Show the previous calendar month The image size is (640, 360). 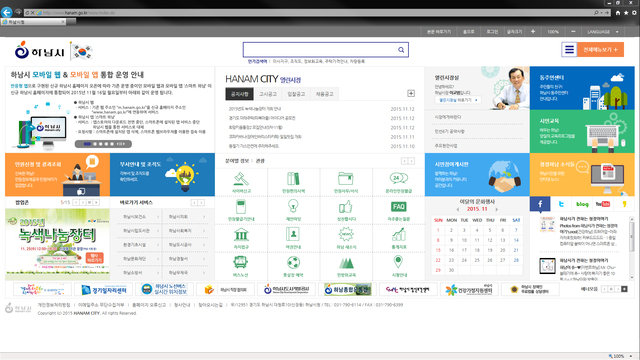(x=458, y=209)
